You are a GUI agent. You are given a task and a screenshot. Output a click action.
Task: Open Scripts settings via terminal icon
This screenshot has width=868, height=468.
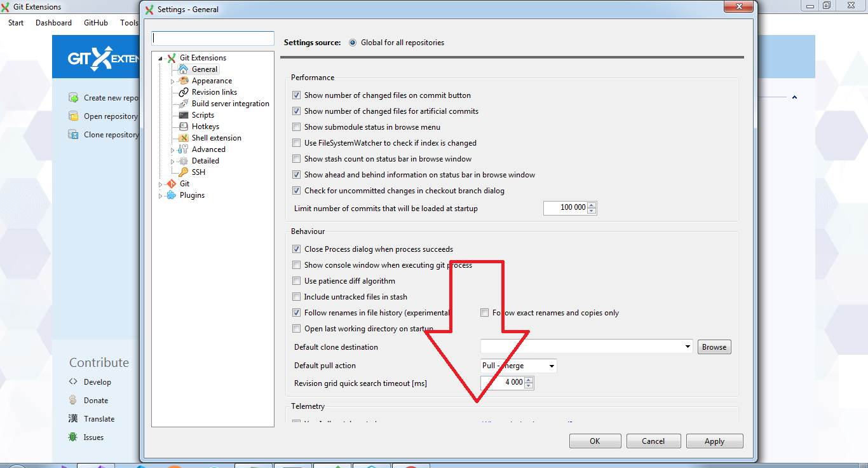tap(183, 114)
